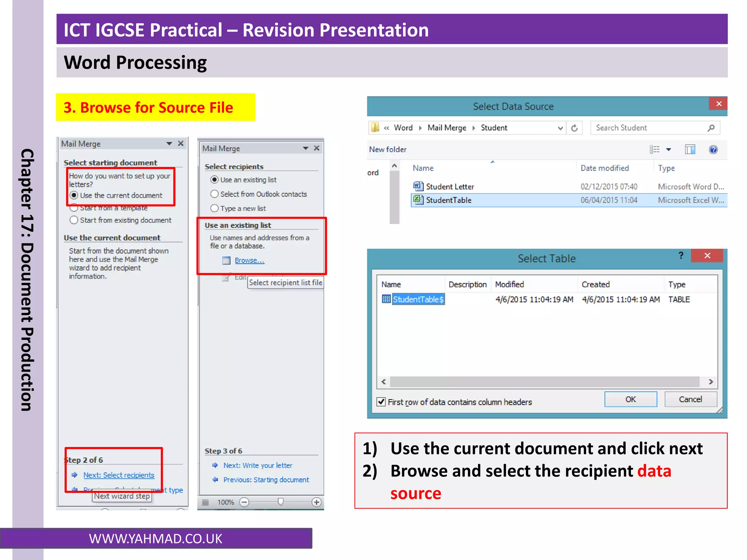This screenshot has height=560, width=747.
Task: Expand the address path dropdown arrow
Action: (560, 128)
